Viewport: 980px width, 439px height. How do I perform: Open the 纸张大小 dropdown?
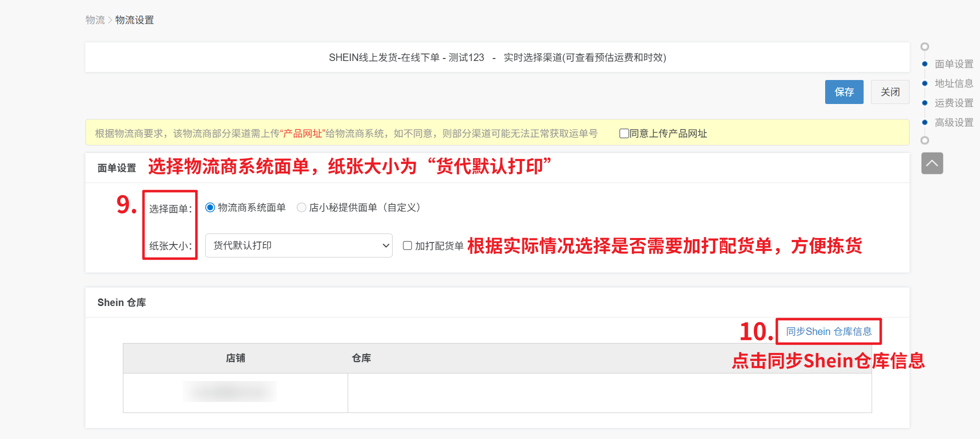(299, 245)
